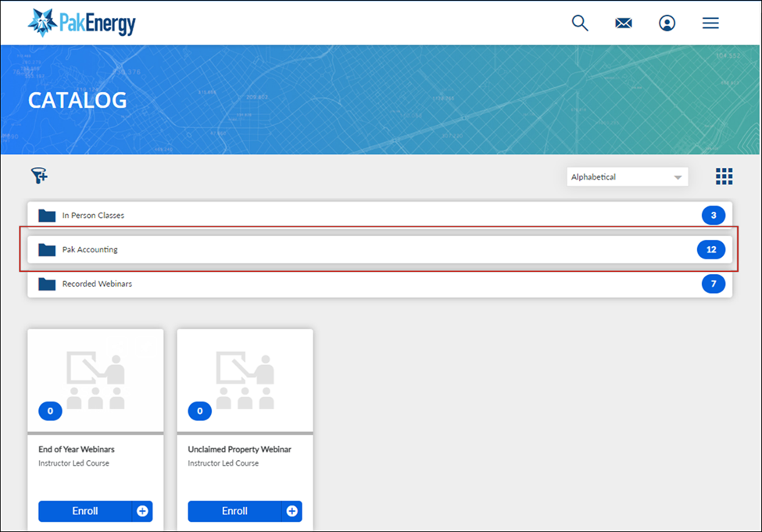The image size is (762, 532).
Task: Click plus icon on End of Year Webinars Enroll
Action: [142, 511]
